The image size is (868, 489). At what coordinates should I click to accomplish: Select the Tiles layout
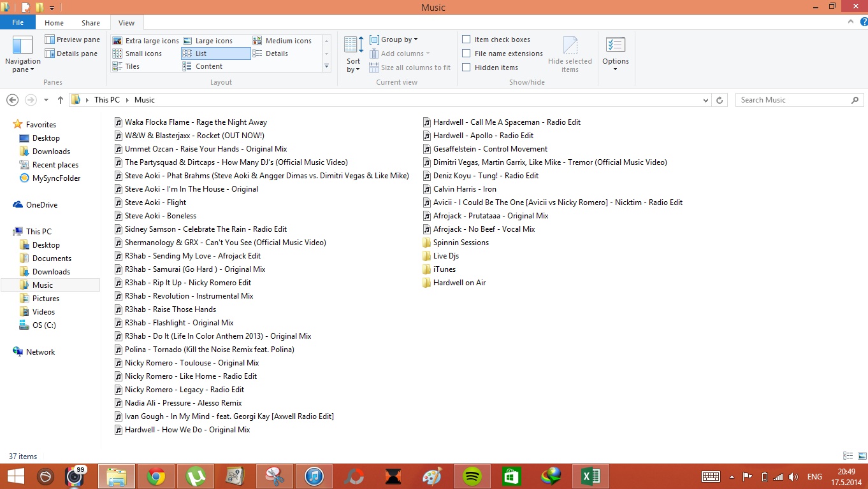tap(126, 66)
